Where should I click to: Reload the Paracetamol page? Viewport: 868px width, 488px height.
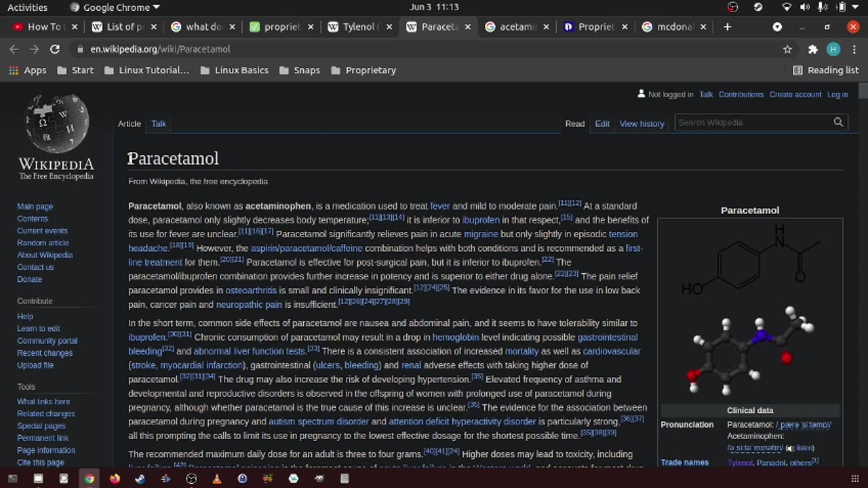[x=55, y=49]
